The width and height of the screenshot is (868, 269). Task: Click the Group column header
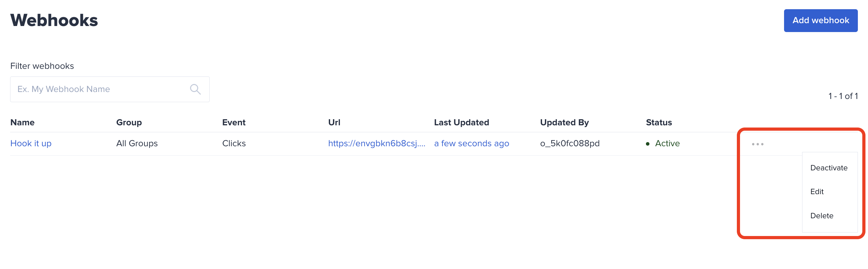tap(129, 122)
